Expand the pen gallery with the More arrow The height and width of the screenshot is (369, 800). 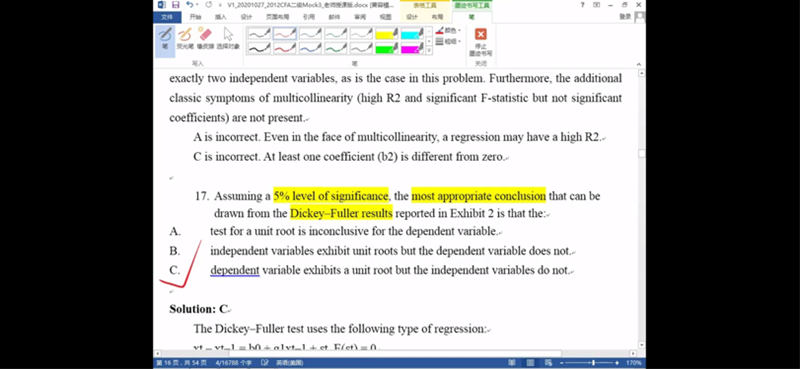tap(429, 51)
